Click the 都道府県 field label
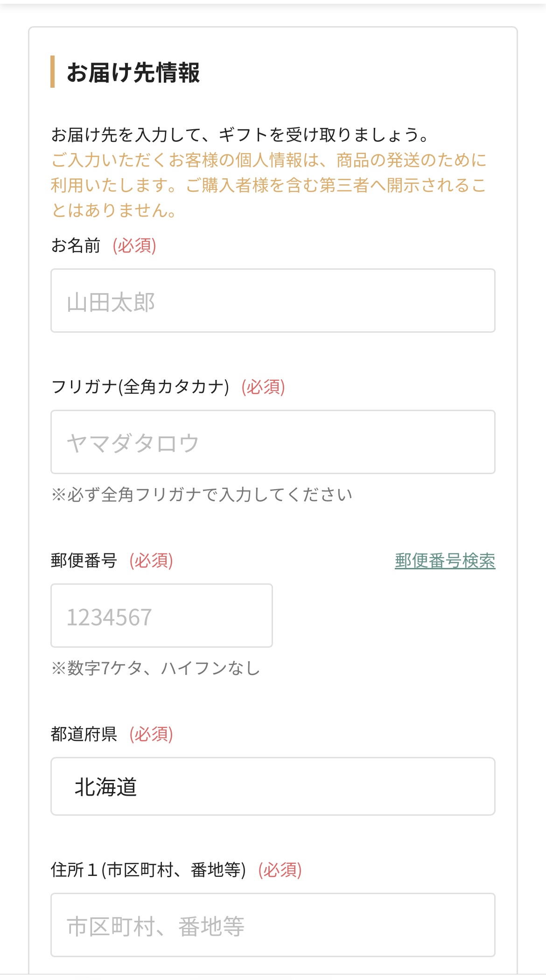546x980 pixels. click(84, 735)
